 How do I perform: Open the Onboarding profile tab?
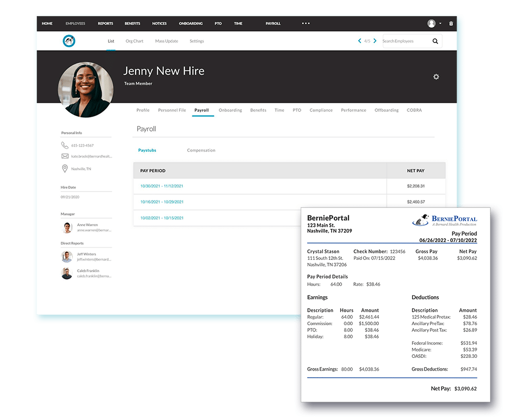click(230, 110)
